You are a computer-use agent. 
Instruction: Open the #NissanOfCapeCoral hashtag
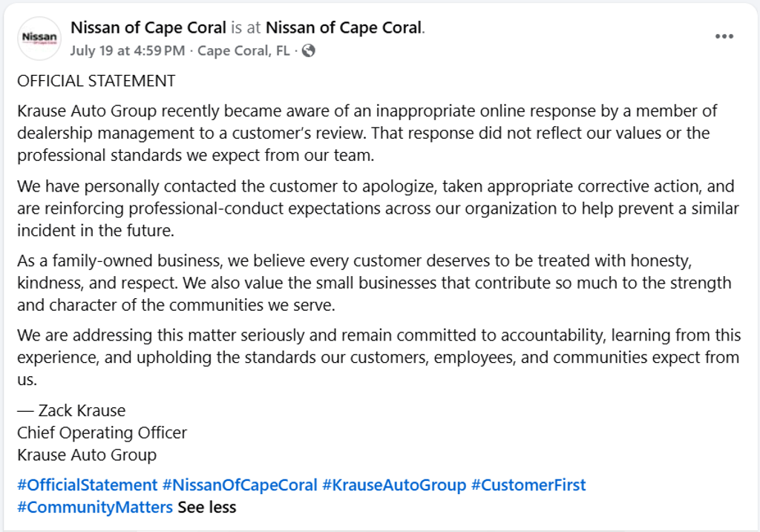[x=240, y=485]
